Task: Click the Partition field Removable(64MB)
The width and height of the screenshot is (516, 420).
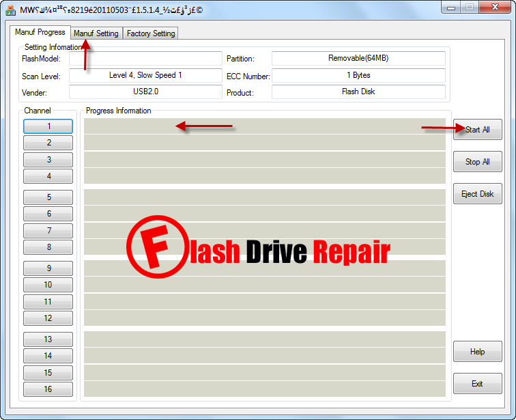Action: point(358,59)
